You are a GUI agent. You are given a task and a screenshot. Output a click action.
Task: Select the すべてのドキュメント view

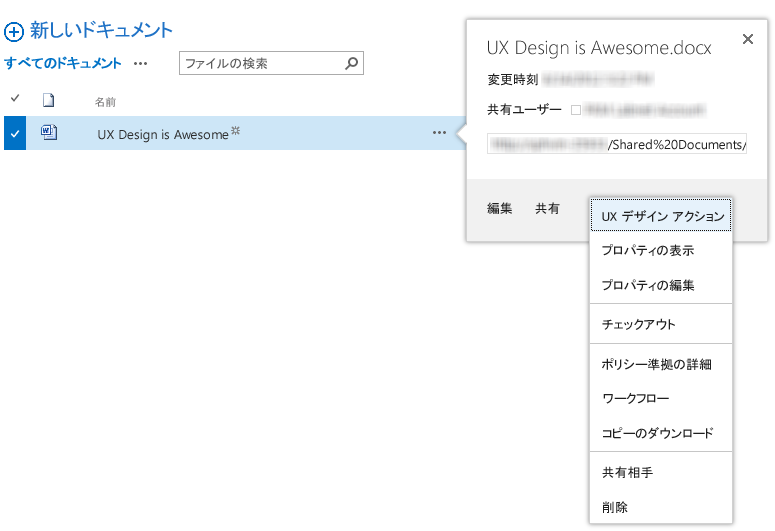(x=63, y=63)
